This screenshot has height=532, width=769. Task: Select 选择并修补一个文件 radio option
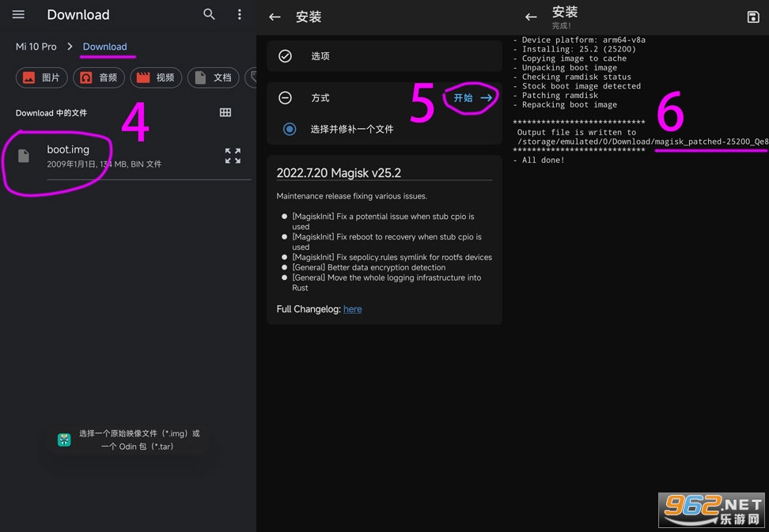coord(290,130)
